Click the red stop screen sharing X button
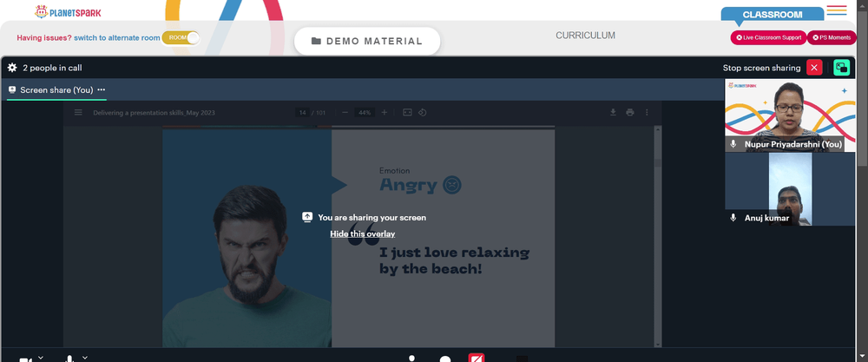This screenshot has height=362, width=868. (814, 68)
